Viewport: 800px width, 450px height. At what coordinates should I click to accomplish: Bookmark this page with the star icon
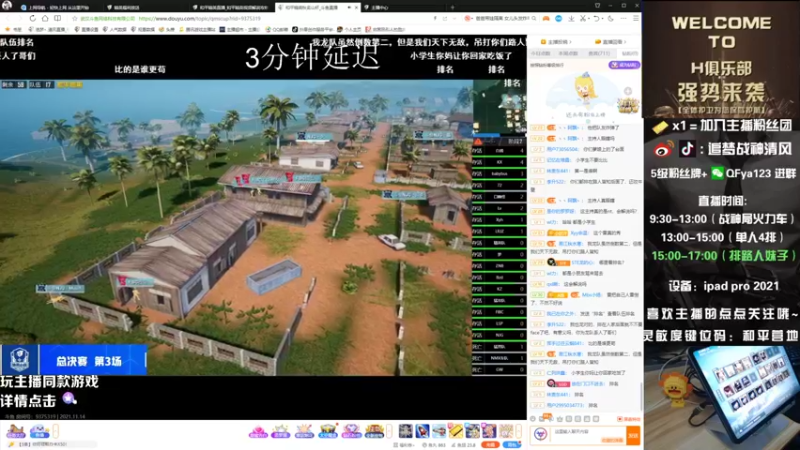click(75, 18)
